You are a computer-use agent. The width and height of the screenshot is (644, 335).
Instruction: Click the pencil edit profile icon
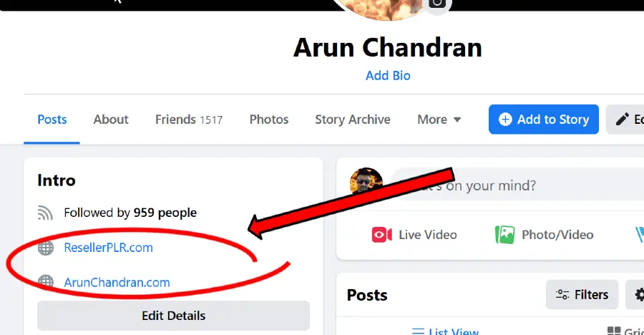[x=623, y=120]
